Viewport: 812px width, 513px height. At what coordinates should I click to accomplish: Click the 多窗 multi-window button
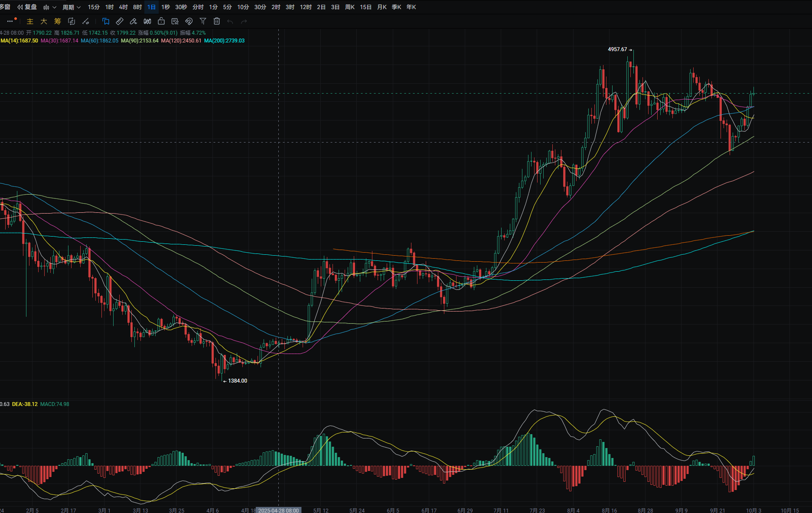5,7
